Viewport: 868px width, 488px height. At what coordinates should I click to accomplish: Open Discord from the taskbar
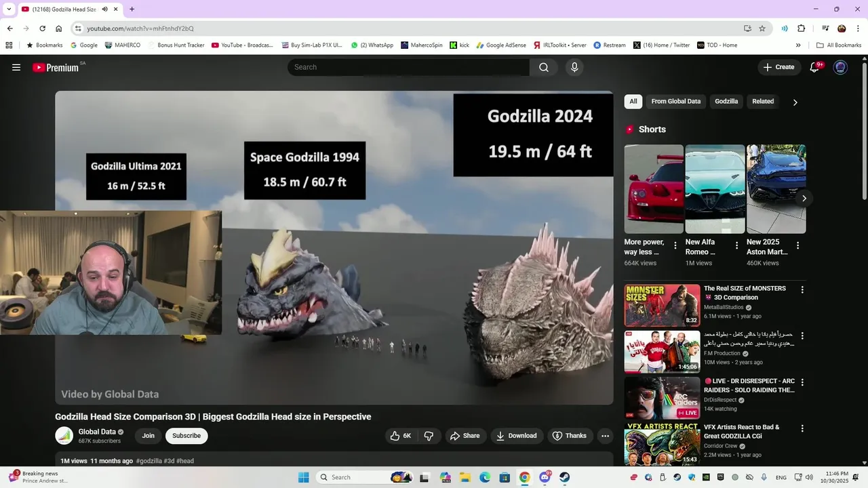coord(545,477)
